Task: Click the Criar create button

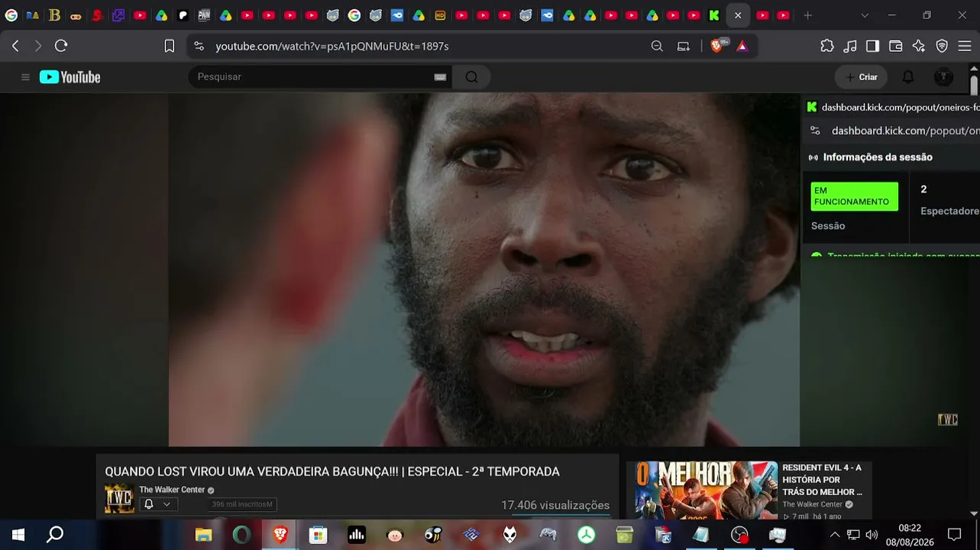Action: 861,77
